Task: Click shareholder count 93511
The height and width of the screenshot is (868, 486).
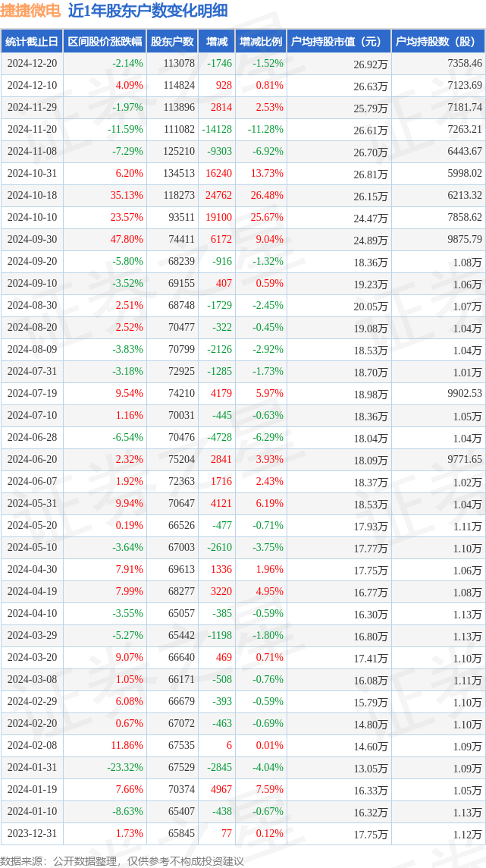Action: click(x=182, y=218)
